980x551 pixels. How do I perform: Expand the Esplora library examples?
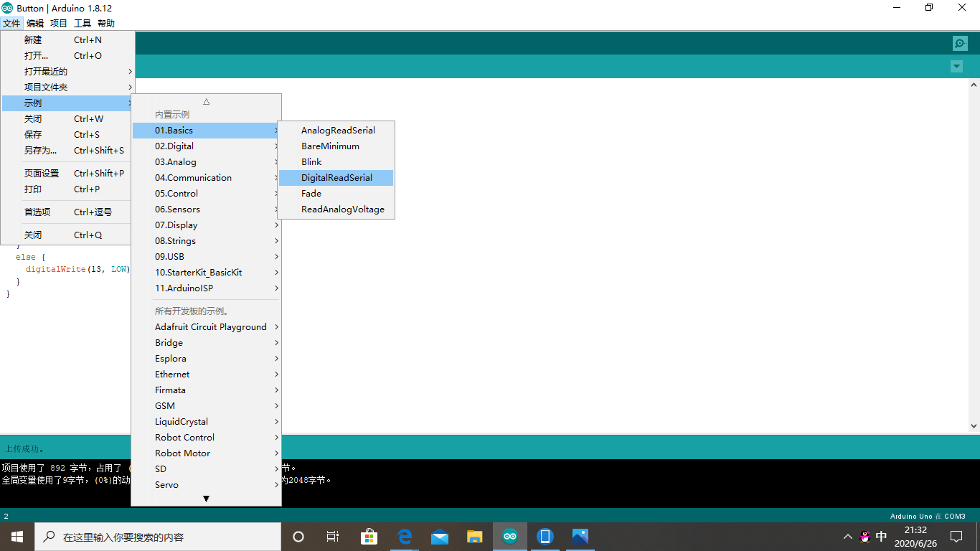pyautogui.click(x=207, y=359)
